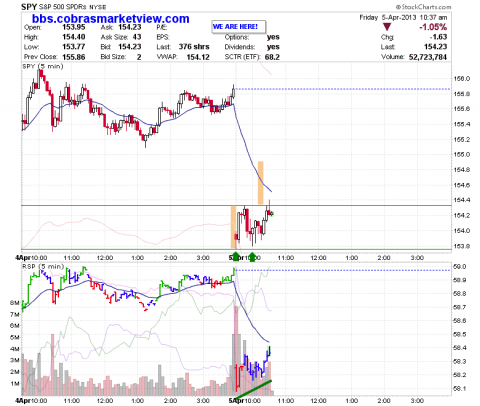Click the SPY (5 min) chart label

pyautogui.click(x=43, y=66)
